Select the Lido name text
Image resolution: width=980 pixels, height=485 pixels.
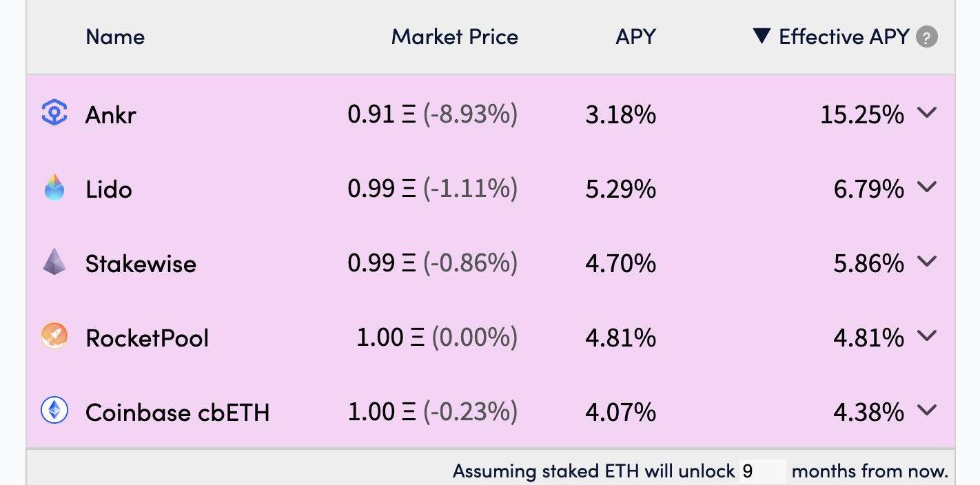(109, 189)
